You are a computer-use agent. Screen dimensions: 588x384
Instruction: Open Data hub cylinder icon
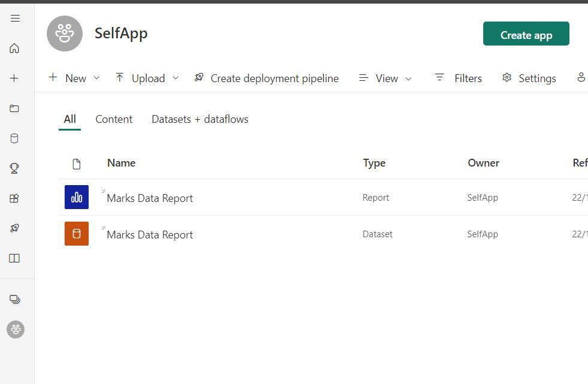[15, 138]
